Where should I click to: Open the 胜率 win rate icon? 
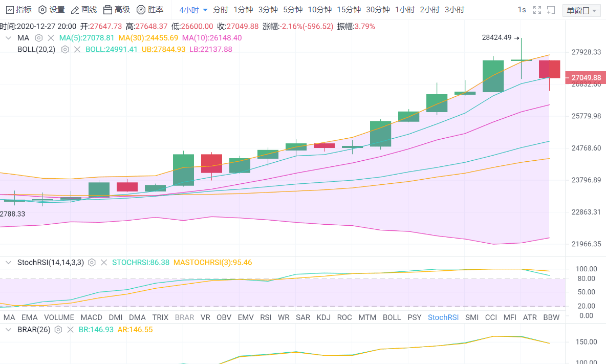141,10
